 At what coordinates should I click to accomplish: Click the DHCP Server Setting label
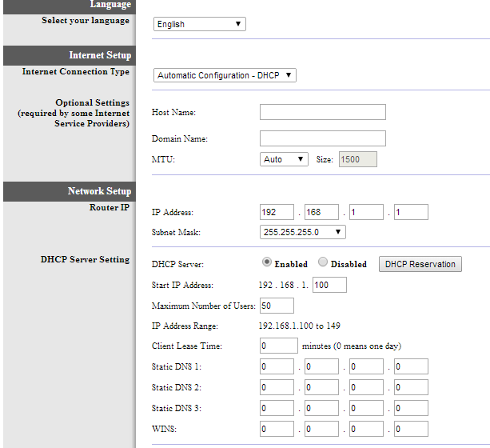point(85,260)
